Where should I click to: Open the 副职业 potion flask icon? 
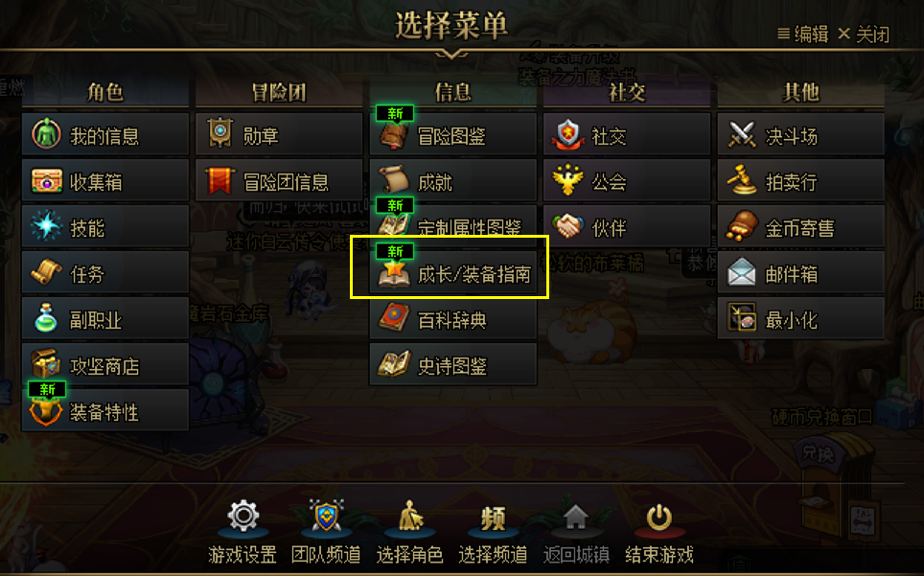click(46, 318)
